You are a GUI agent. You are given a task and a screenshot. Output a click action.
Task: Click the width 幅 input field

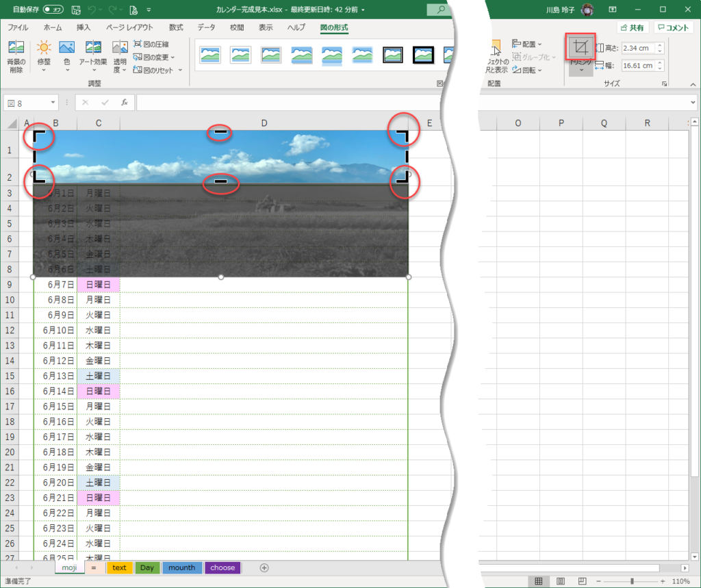coord(638,65)
